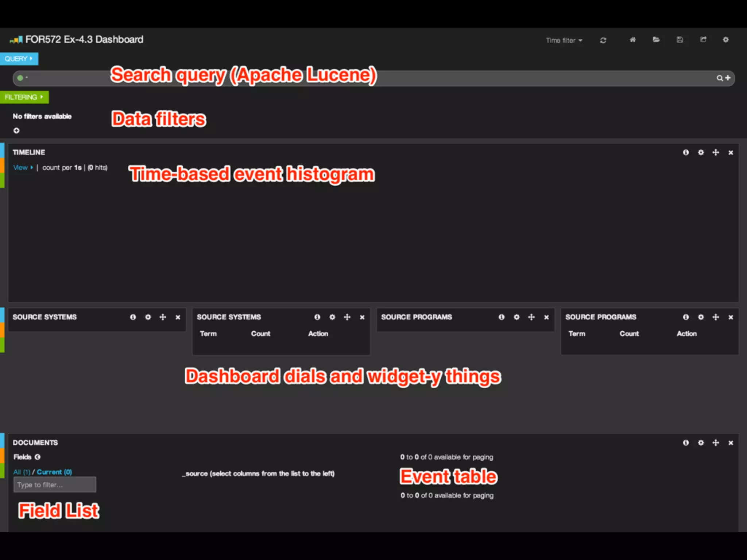The width and height of the screenshot is (747, 560).
Task: Show Documents panel info icon
Action: click(x=686, y=443)
